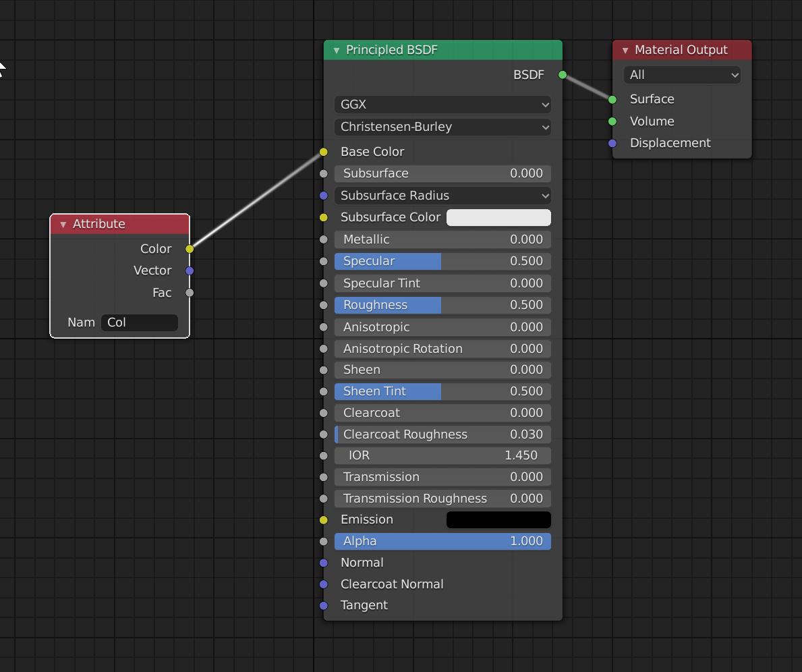Image resolution: width=802 pixels, height=672 pixels.
Task: Click the Clearcoat Roughness slider
Action: point(442,435)
